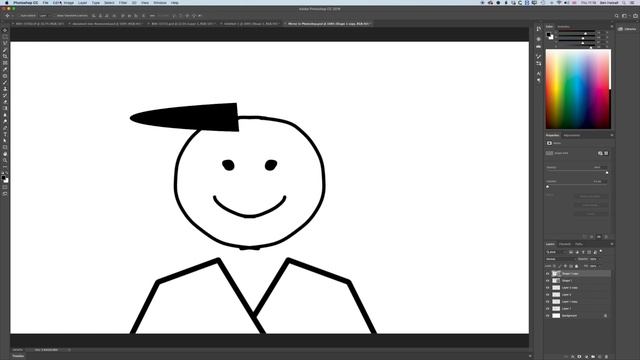Open the Window menu
The height and width of the screenshot is (360, 640).
160,2
